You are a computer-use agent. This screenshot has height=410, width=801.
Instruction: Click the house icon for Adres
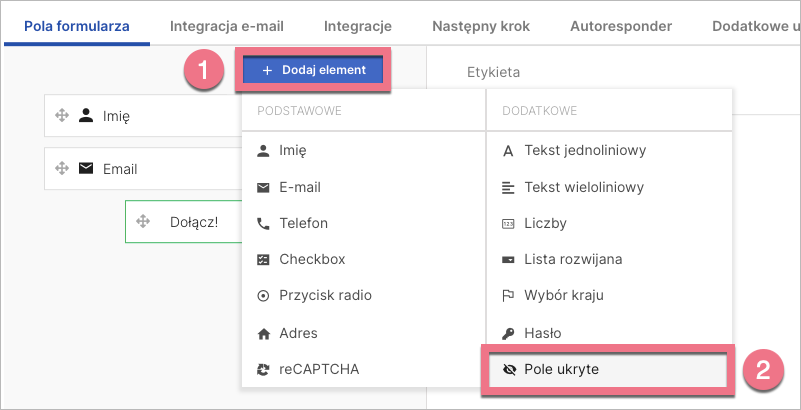coord(263,333)
